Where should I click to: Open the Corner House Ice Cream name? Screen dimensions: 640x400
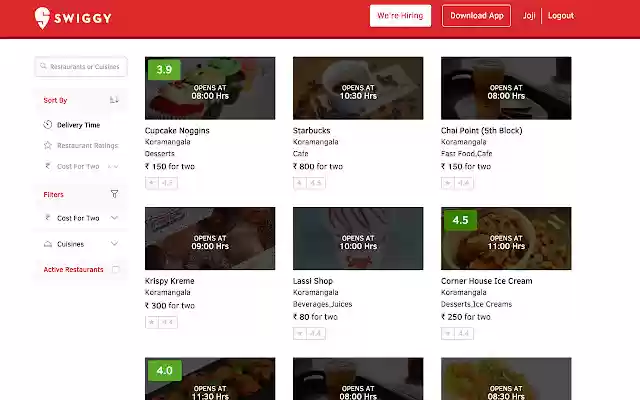(x=487, y=281)
